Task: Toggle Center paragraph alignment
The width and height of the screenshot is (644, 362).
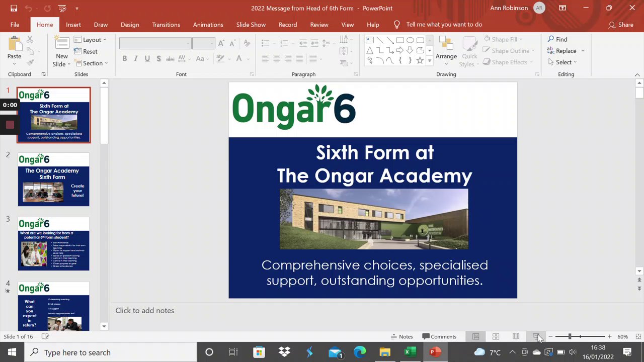Action: 276,58
